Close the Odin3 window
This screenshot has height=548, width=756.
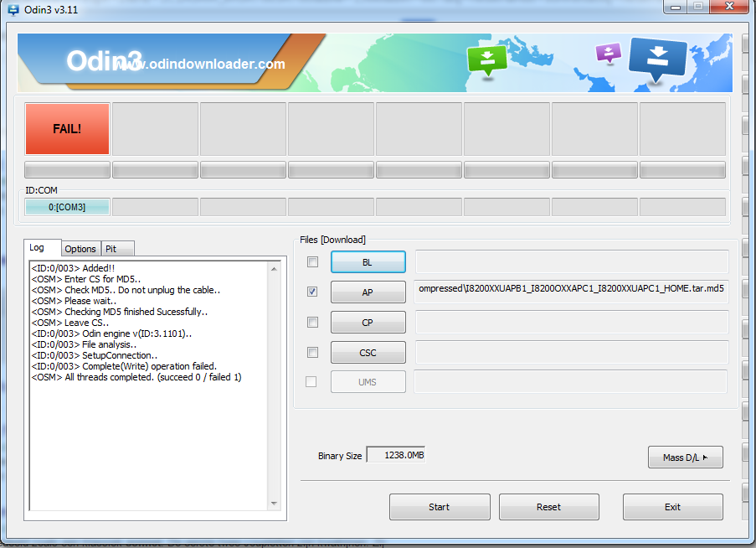point(729,6)
